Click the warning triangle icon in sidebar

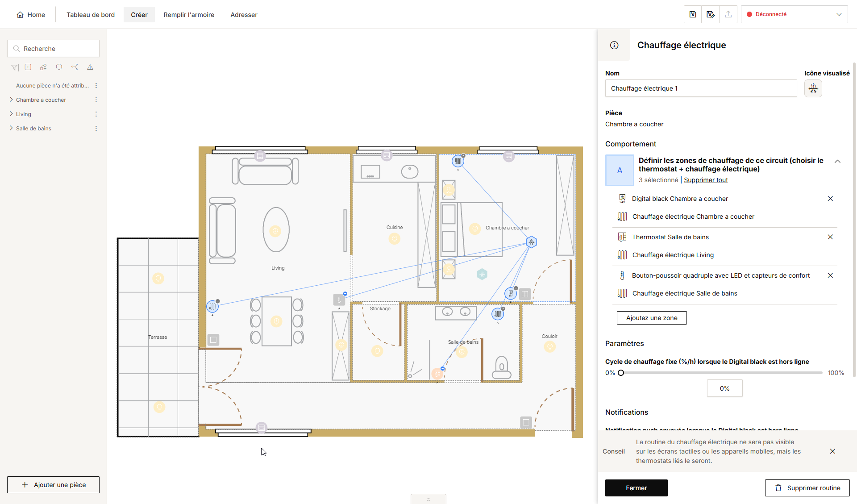click(x=90, y=67)
